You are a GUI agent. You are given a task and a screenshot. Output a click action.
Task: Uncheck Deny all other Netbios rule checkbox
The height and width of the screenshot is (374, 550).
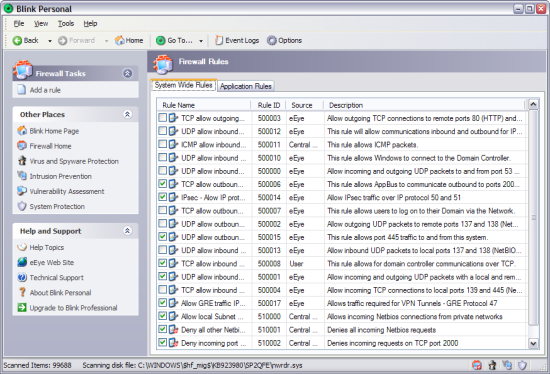[162, 329]
